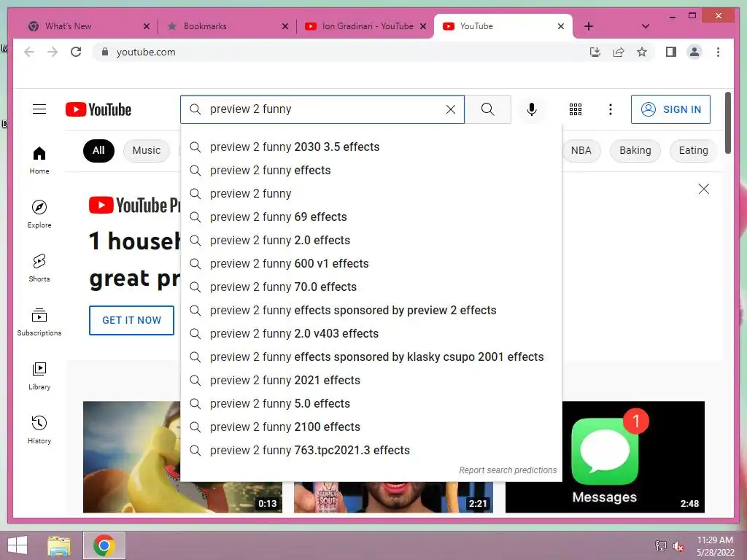Open the YouTube hamburger guide menu

[x=39, y=109]
